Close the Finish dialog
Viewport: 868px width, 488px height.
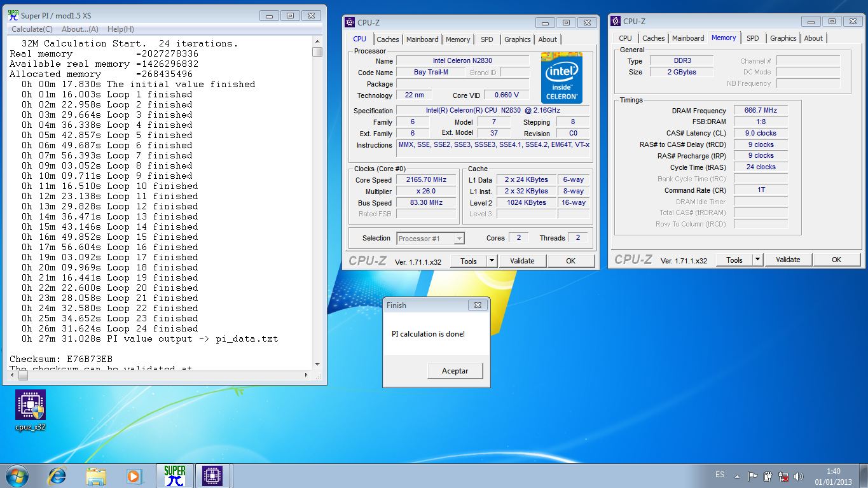(x=478, y=305)
